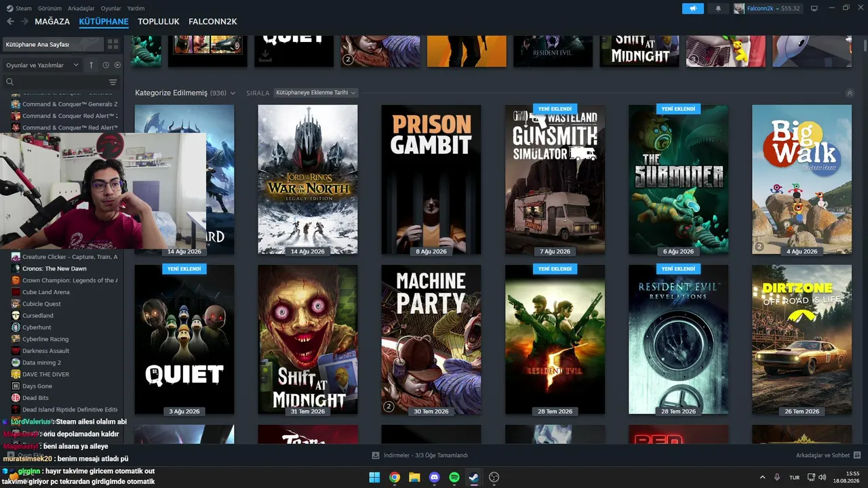
Task: Click the Steam icon in the taskbar
Action: click(474, 477)
